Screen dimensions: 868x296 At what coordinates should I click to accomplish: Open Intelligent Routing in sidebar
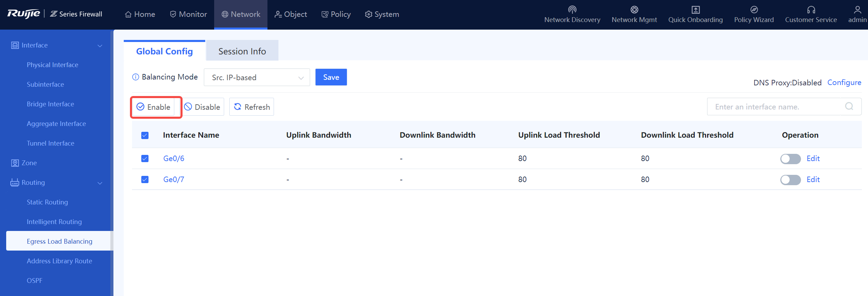[54, 222]
